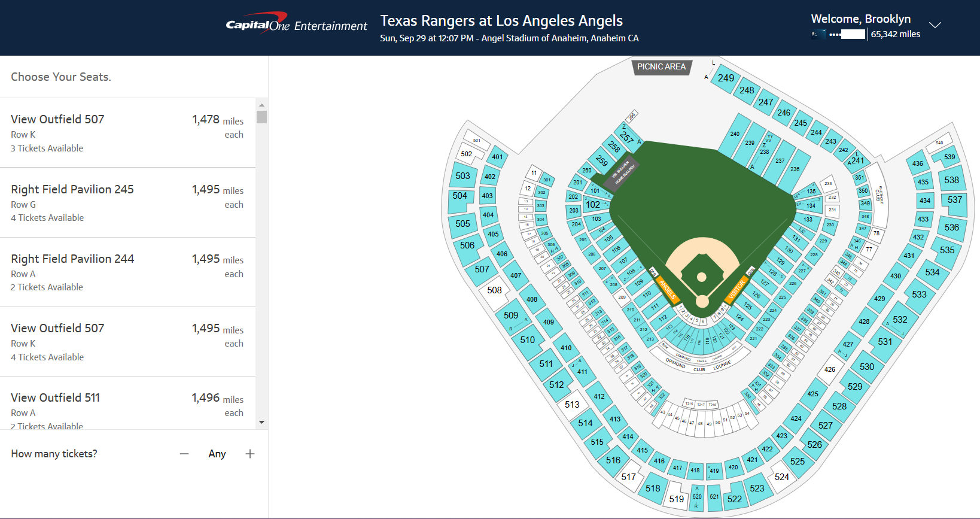Choose Right Field Pavilion 245 Row G listing

[127, 202]
